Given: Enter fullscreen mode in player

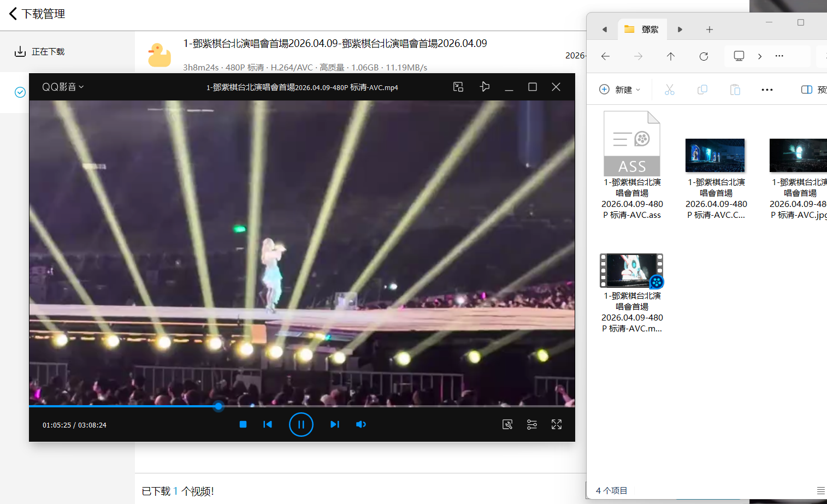Looking at the screenshot, I should tap(556, 424).
